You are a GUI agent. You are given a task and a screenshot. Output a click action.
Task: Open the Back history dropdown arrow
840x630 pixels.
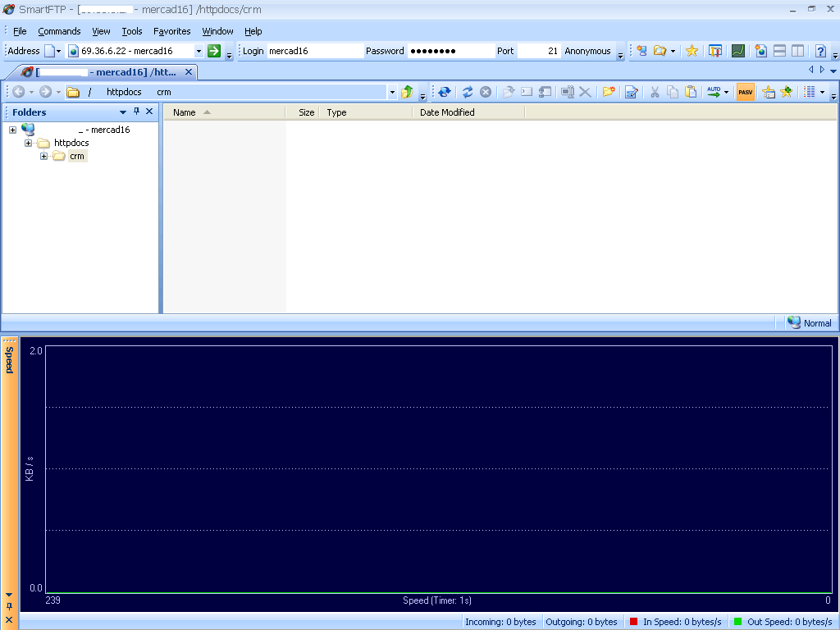click(x=32, y=92)
